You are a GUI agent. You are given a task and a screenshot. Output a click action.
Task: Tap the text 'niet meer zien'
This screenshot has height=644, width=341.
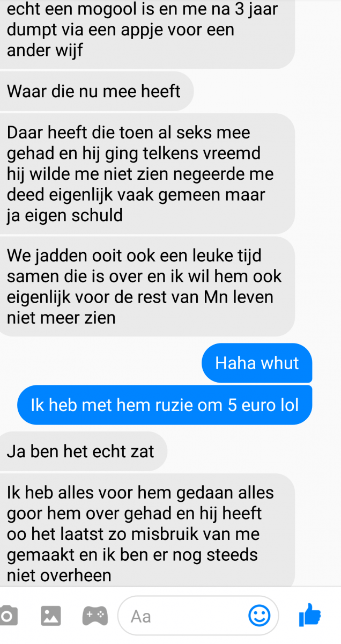tap(61, 318)
